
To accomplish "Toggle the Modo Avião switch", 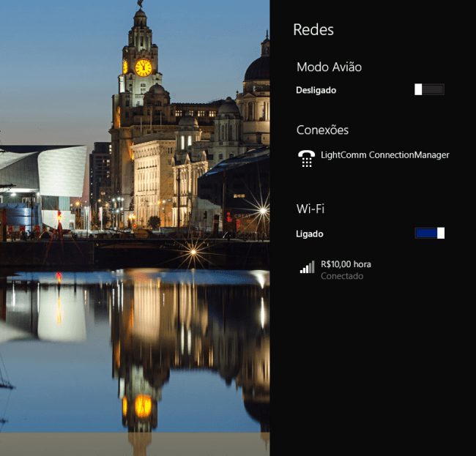I will (429, 89).
